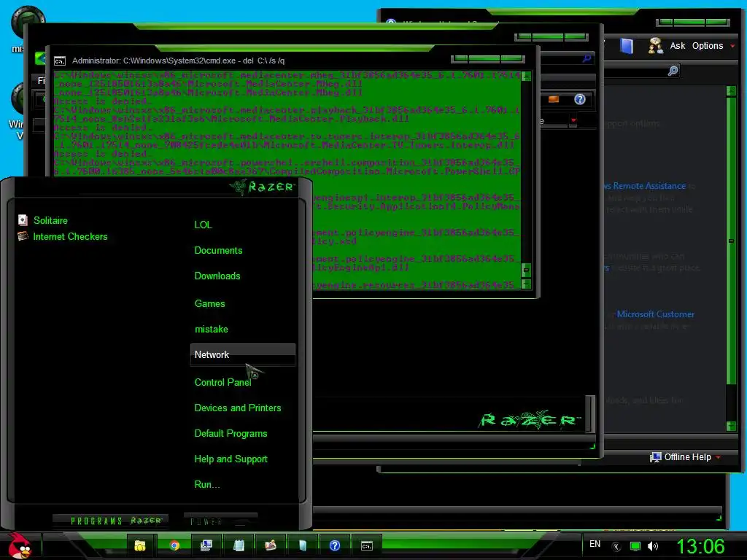Click the blue help icon in explorer toolbar

[580, 99]
